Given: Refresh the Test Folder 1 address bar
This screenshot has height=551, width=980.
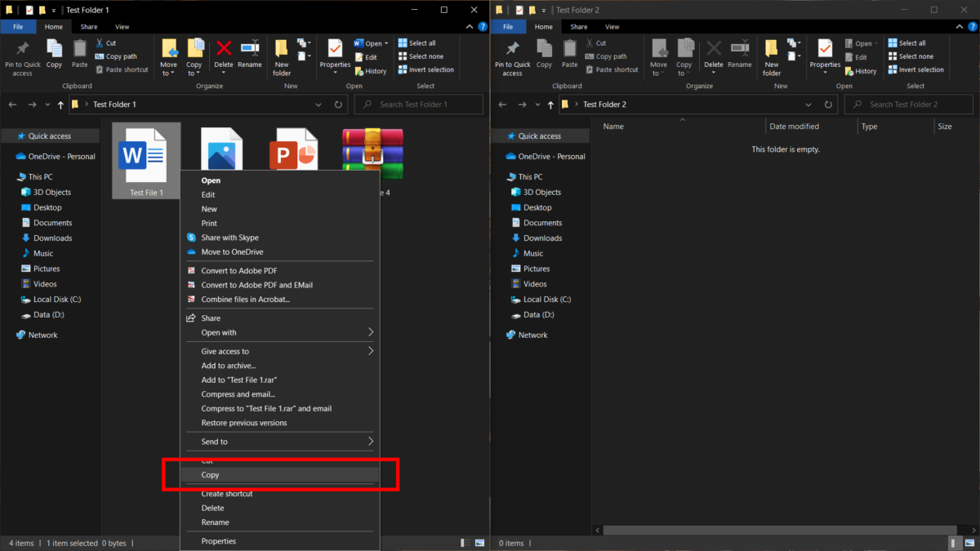Looking at the screenshot, I should [339, 104].
